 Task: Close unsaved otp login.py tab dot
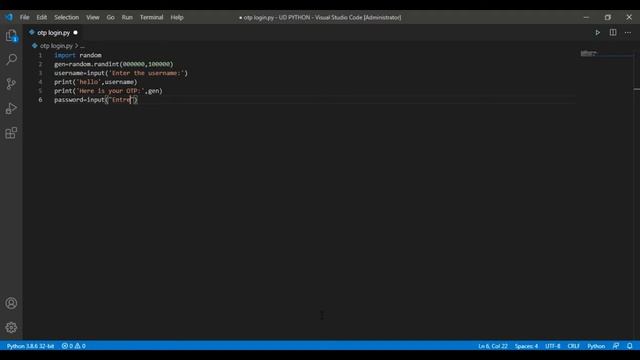pos(75,33)
